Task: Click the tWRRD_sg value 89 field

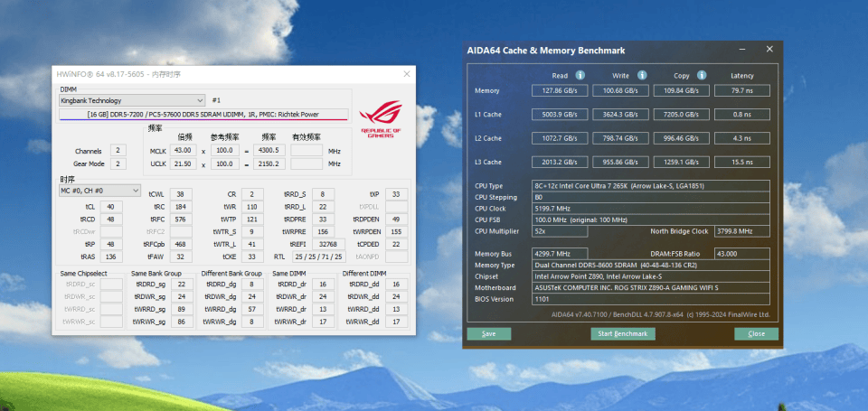Action: pyautogui.click(x=182, y=310)
